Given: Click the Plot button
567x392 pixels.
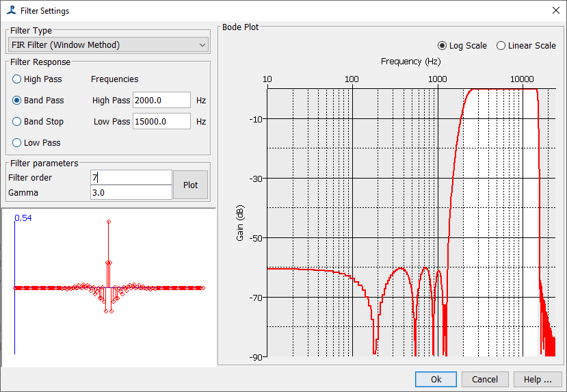Looking at the screenshot, I should [191, 185].
